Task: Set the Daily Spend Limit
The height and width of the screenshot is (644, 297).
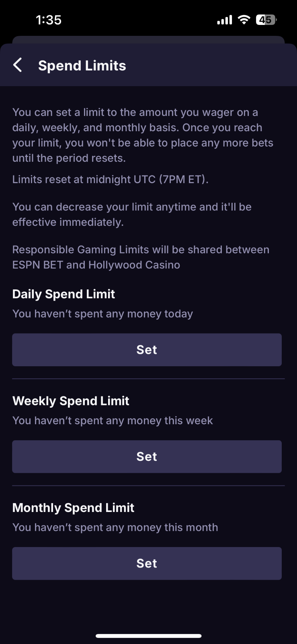Action: pos(147,350)
